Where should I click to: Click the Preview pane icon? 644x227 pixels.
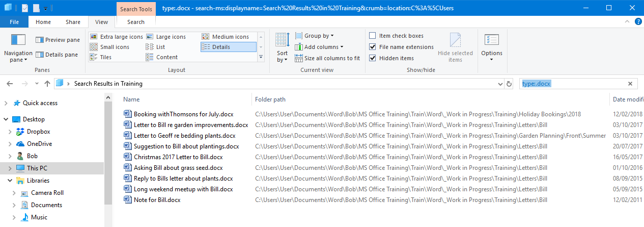[x=40, y=40]
